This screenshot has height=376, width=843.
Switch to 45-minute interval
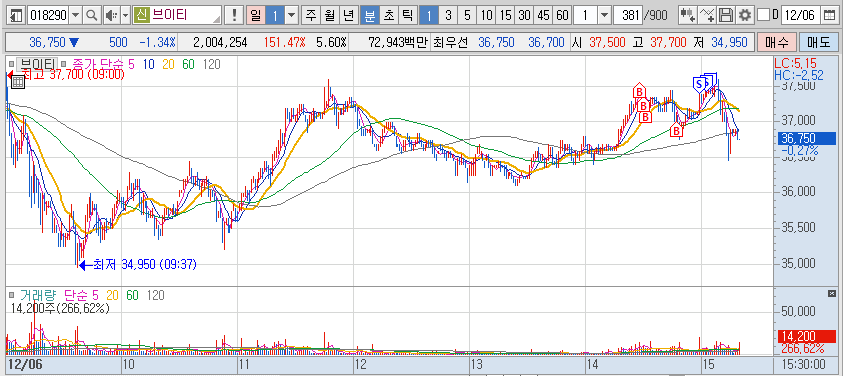[x=543, y=15]
